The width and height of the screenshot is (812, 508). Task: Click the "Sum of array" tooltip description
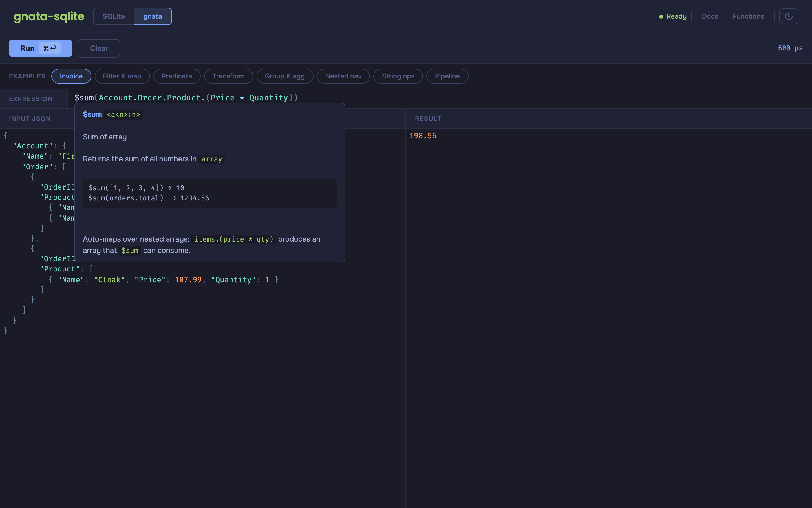coord(105,137)
